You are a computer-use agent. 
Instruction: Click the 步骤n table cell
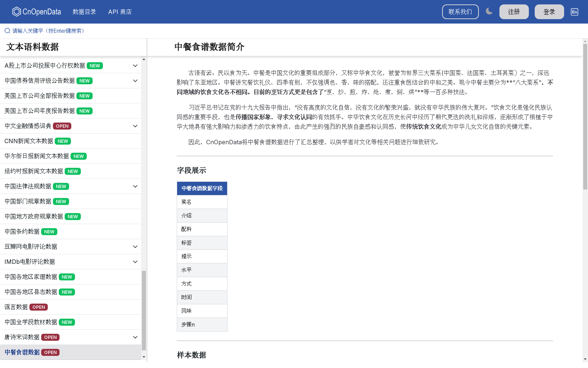click(202, 325)
